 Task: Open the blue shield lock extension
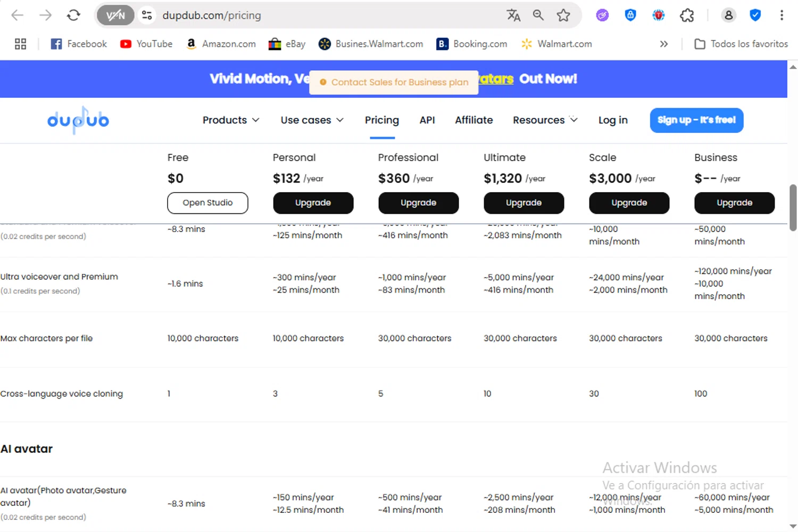630,15
